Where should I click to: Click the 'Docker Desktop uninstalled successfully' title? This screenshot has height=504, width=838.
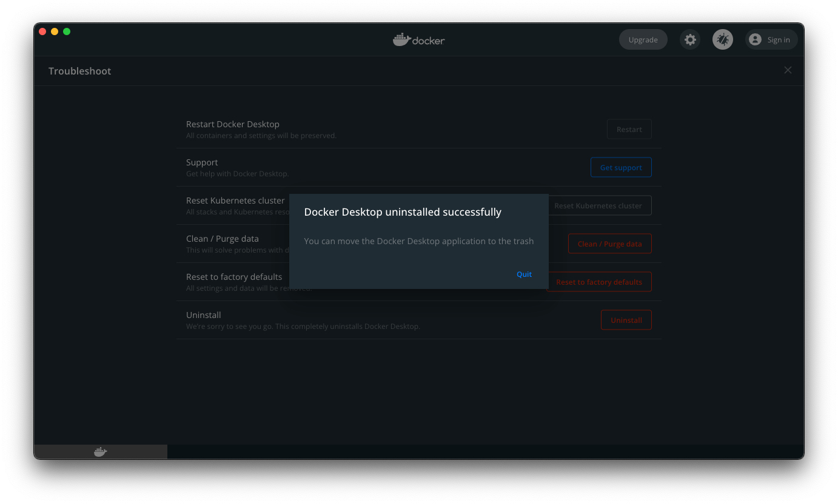403,212
